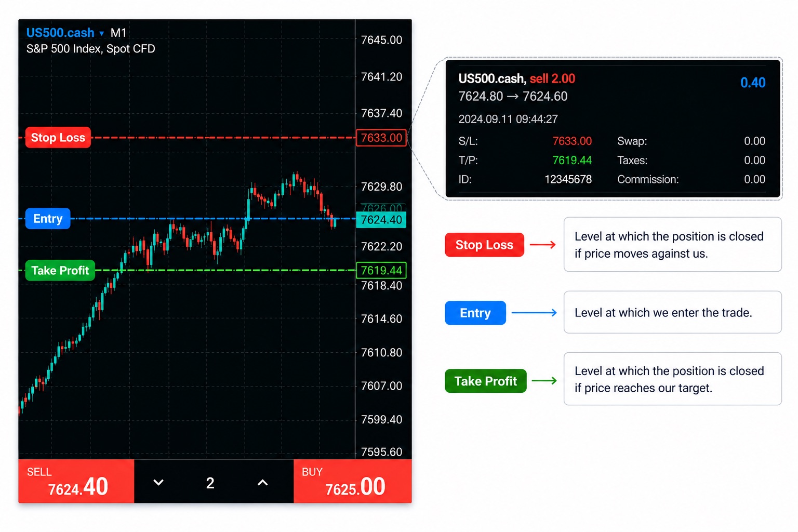Click the T/P value 7619.44 in panel
Screen dimensions: 798x532
coord(572,161)
